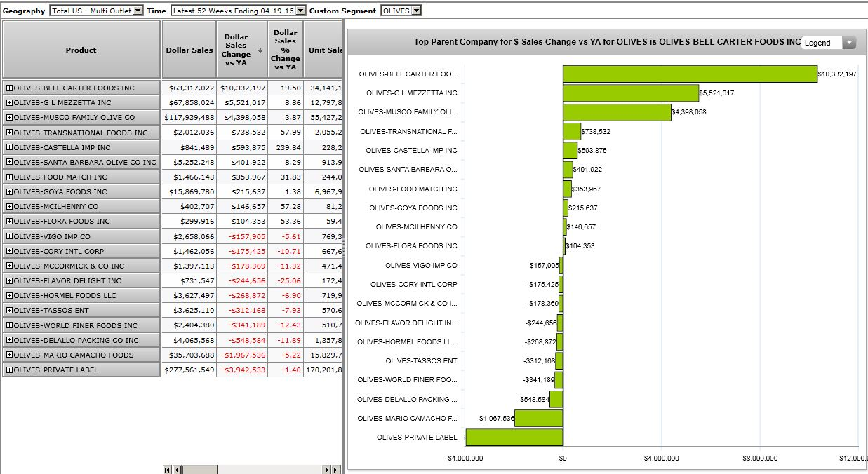Image resolution: width=868 pixels, height=474 pixels.
Task: Click plus icon beside OLIVES-HORMEL FOODS LLC
Action: 9,296
